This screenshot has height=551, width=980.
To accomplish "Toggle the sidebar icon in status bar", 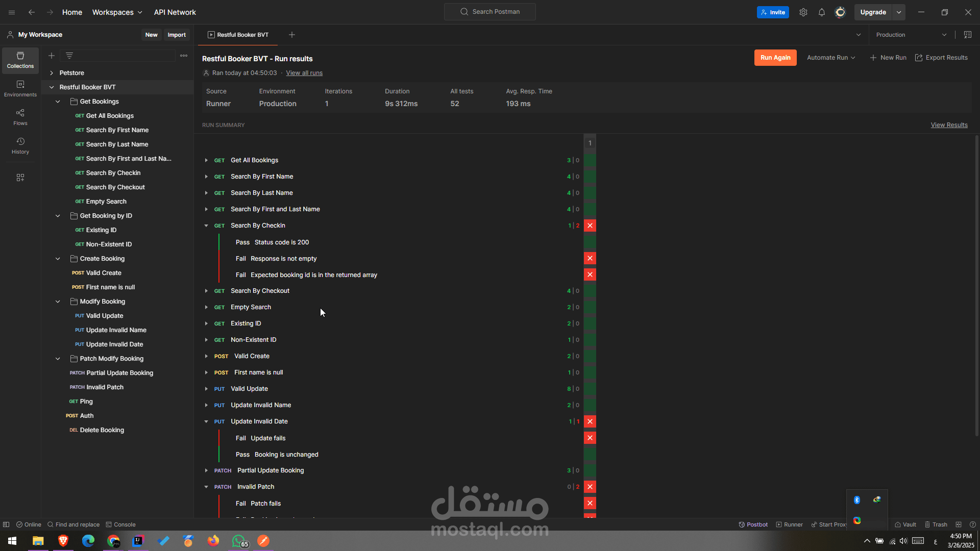I will click(x=6, y=524).
